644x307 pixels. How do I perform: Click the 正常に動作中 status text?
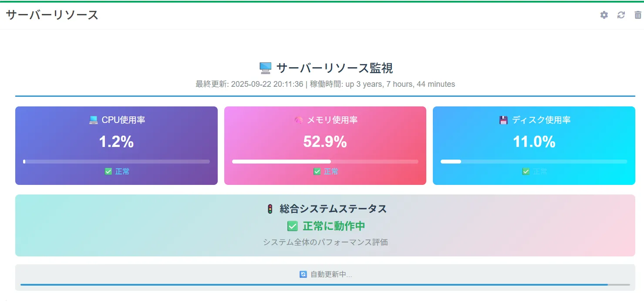334,226
